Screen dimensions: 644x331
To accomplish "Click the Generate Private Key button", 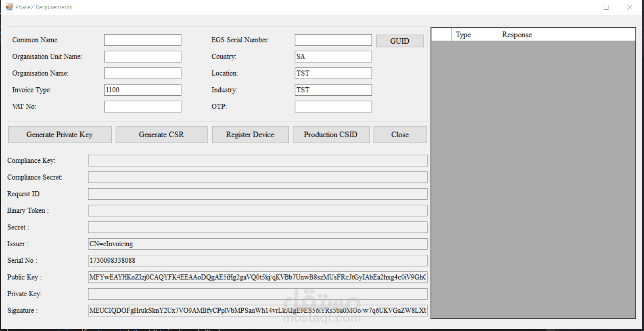I will [x=60, y=134].
